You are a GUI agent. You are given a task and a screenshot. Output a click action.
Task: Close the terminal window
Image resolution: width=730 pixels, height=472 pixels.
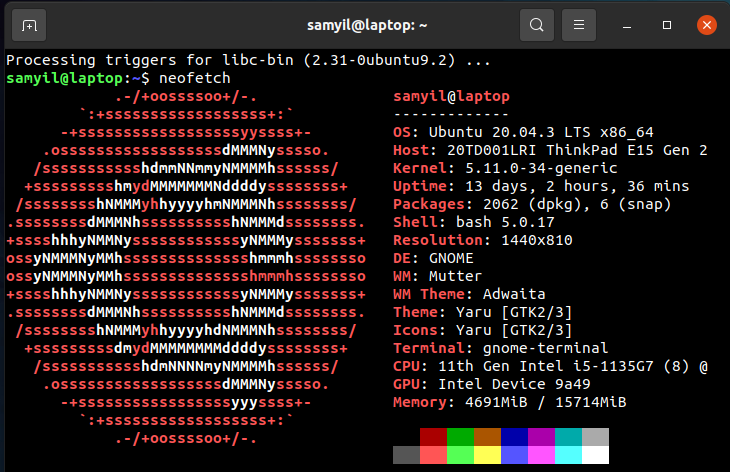point(704,24)
